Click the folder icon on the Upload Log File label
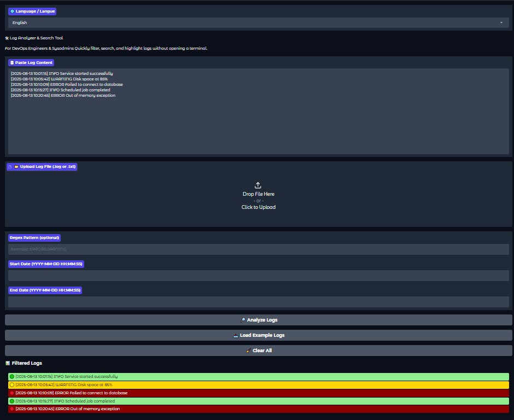 (x=16, y=167)
